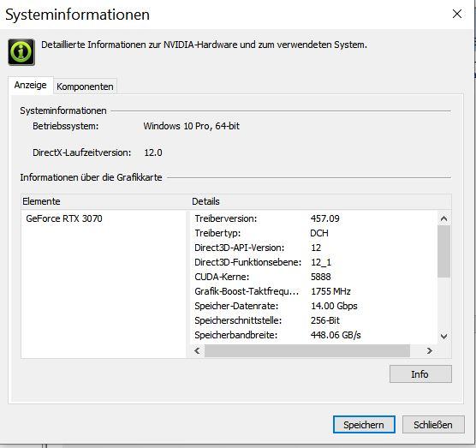Select the Treiberversion row label
The height and width of the screenshot is (448, 476).
coord(225,218)
